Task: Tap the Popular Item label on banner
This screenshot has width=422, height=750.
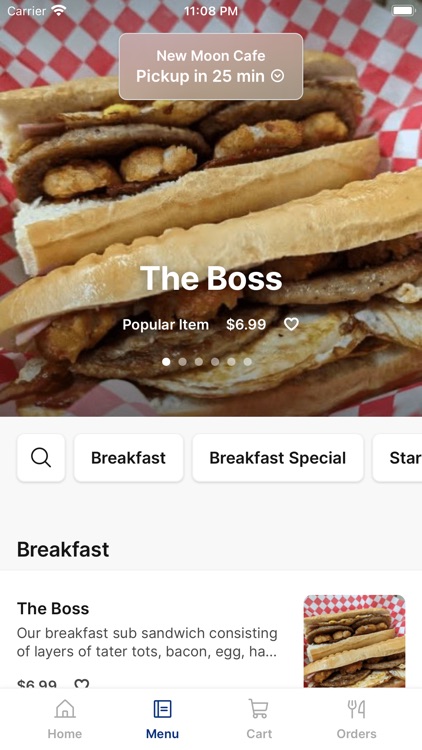Action: tap(166, 325)
